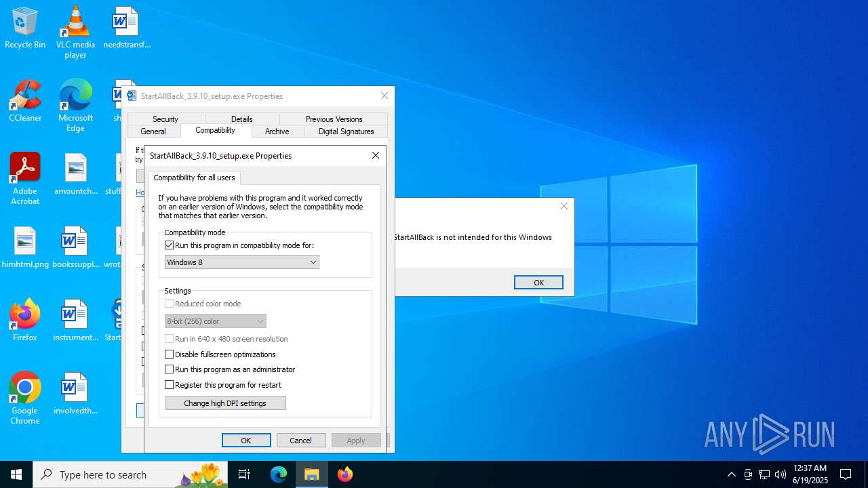The width and height of the screenshot is (868, 488).
Task: Check Run this program as an administrator
Action: click(170, 369)
